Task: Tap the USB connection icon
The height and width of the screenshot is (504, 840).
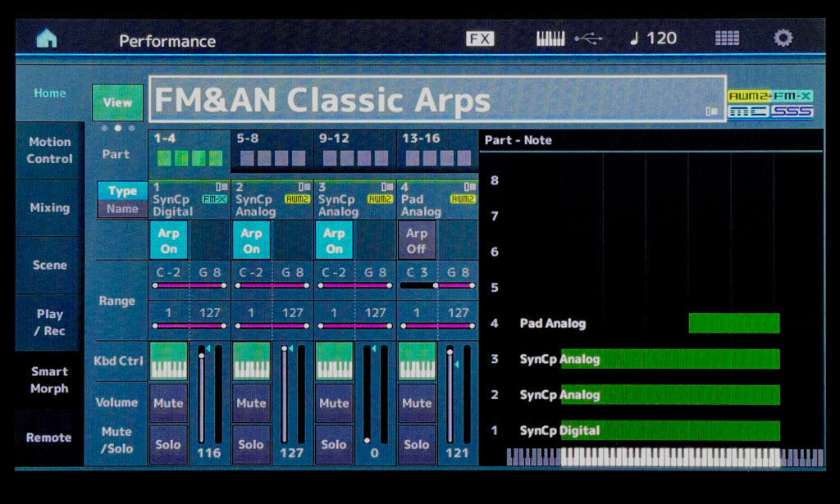Action: (588, 39)
